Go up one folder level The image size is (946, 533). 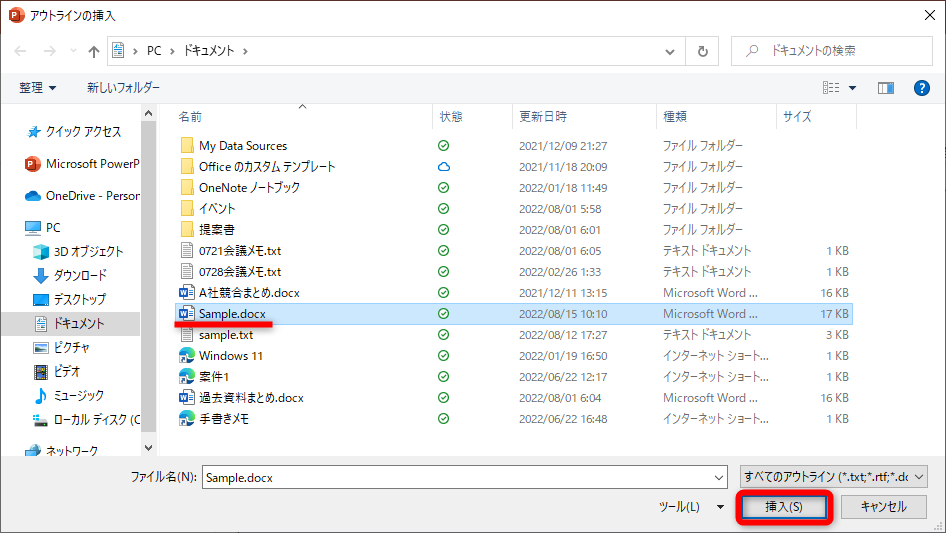point(94,51)
